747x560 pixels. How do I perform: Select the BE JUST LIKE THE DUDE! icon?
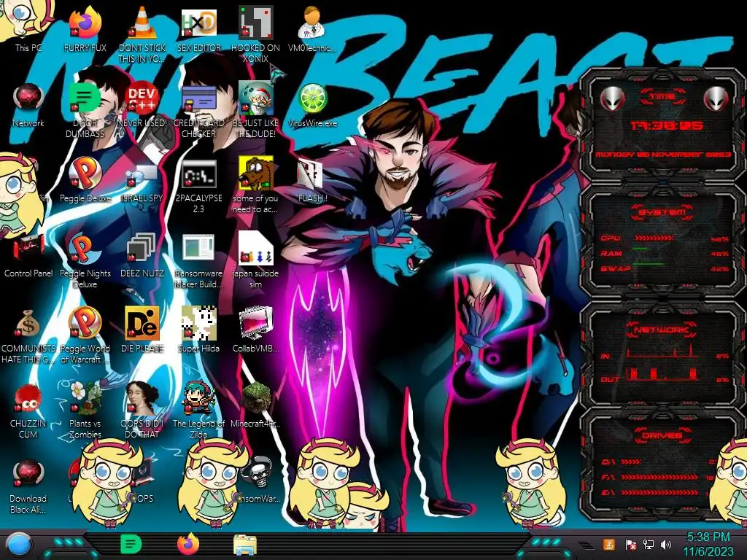click(255, 109)
